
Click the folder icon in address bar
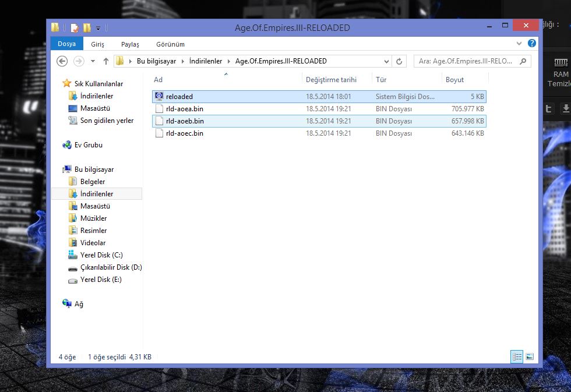tap(119, 61)
